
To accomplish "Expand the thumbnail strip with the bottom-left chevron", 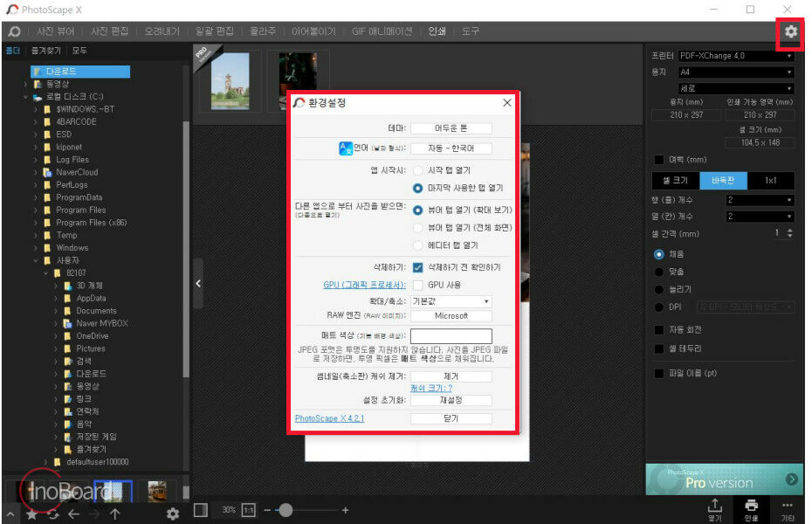I will tap(10, 514).
